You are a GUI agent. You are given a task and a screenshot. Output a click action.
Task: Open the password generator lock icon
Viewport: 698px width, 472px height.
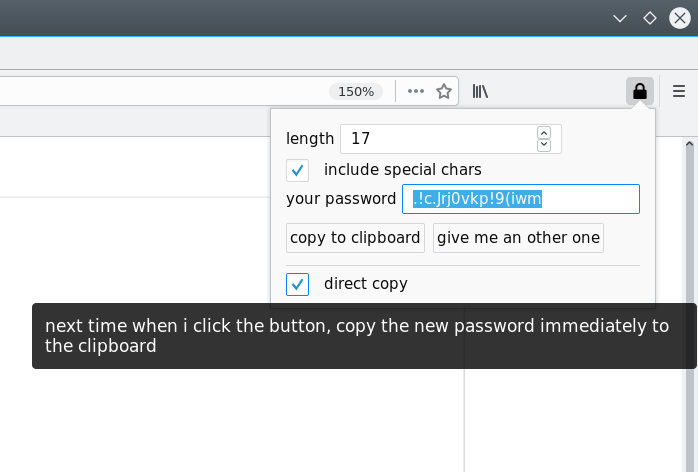pos(640,91)
